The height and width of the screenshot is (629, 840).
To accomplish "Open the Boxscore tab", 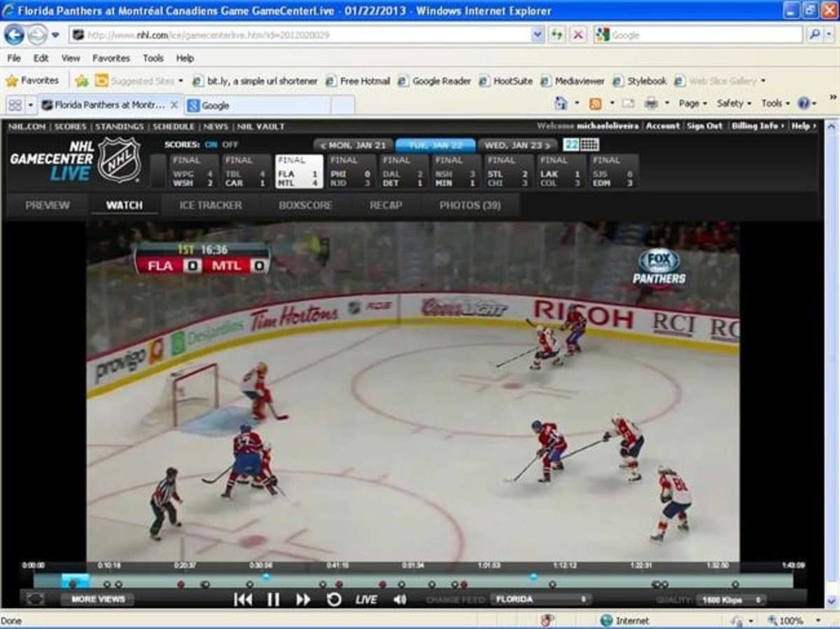I will pyautogui.click(x=305, y=205).
